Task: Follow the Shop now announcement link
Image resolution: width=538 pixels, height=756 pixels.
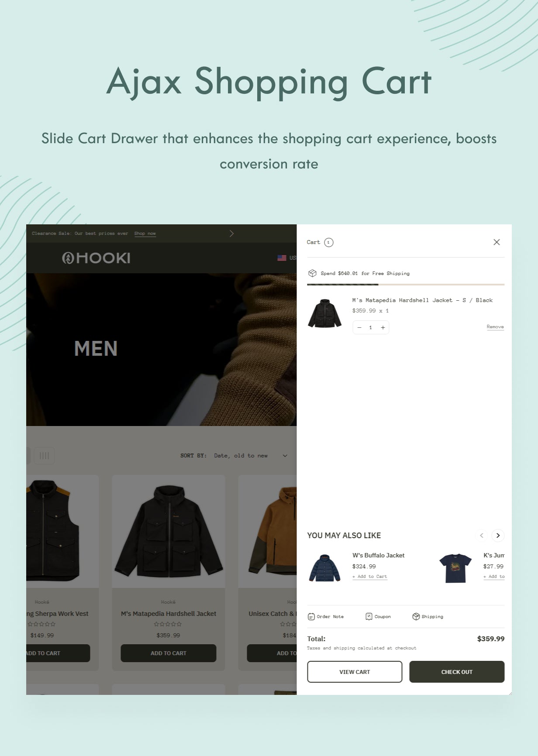Action: [x=145, y=234]
